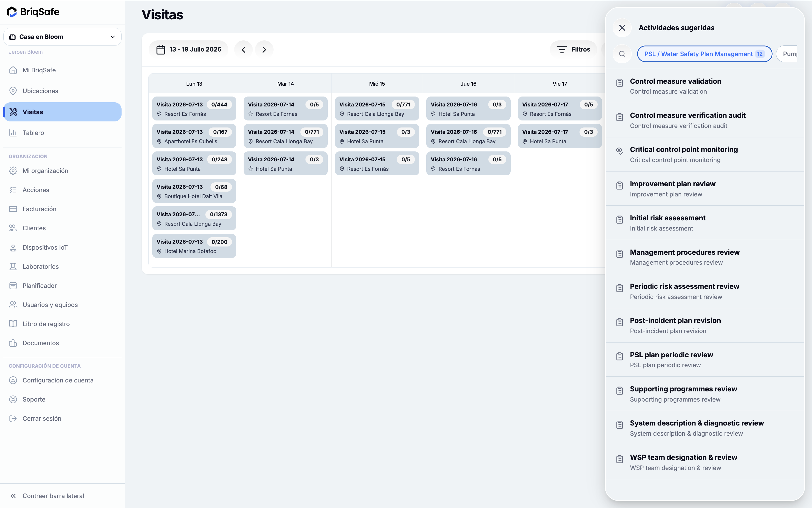The image size is (812, 508).
Task: Open Thursday visit at Resort Es Fornàs
Action: tap(468, 164)
